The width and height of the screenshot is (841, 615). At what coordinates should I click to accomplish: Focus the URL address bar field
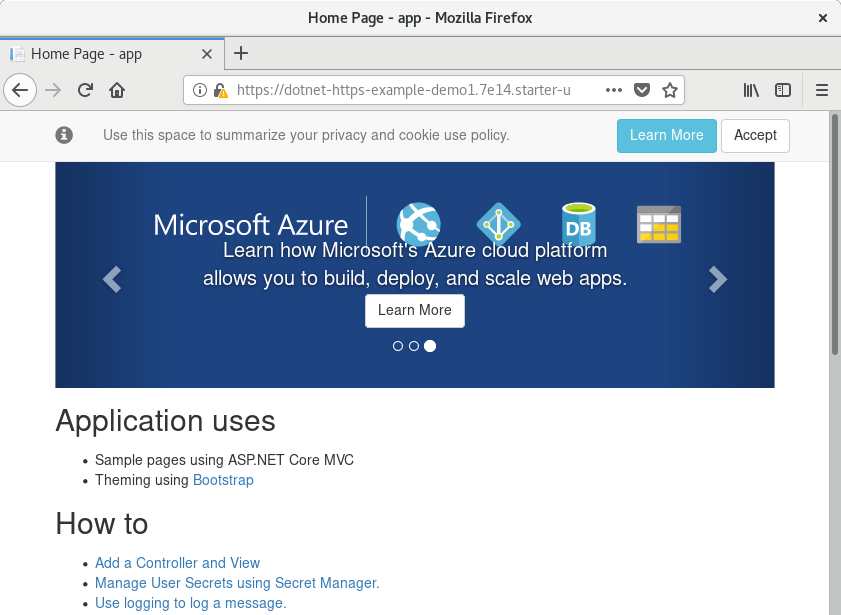410,90
